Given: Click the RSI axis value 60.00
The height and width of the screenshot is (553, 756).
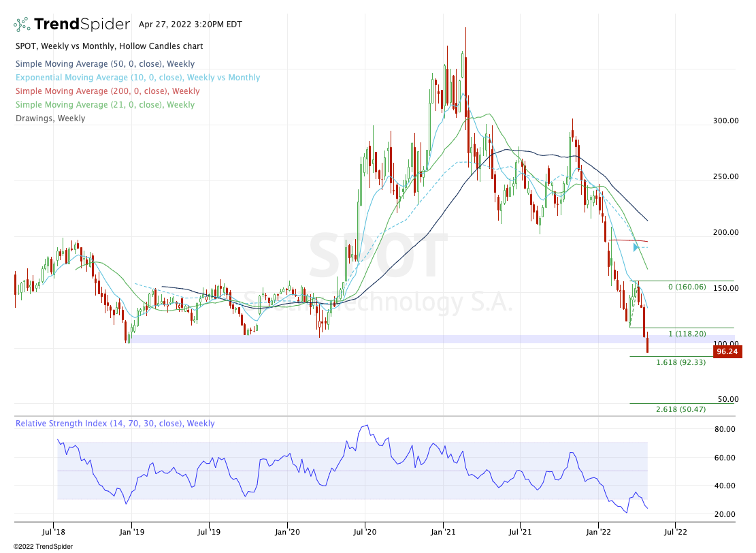Looking at the screenshot, I should click(x=725, y=458).
